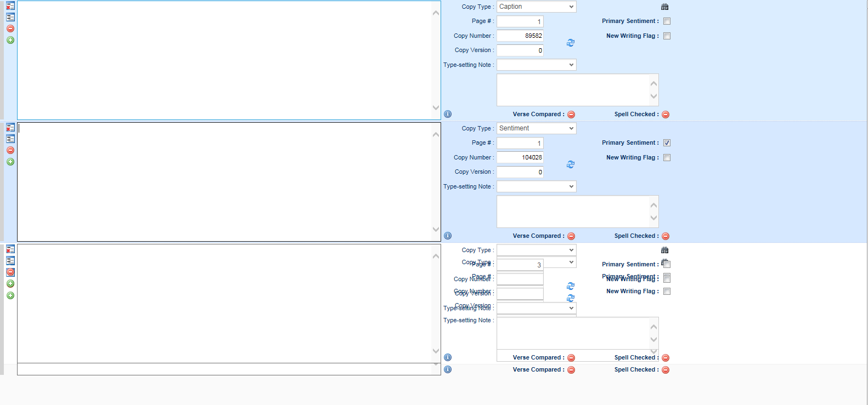Image resolution: width=868 pixels, height=405 pixels.
Task: Click Spell Checked red status icon in Sentiment row
Action: (x=666, y=236)
